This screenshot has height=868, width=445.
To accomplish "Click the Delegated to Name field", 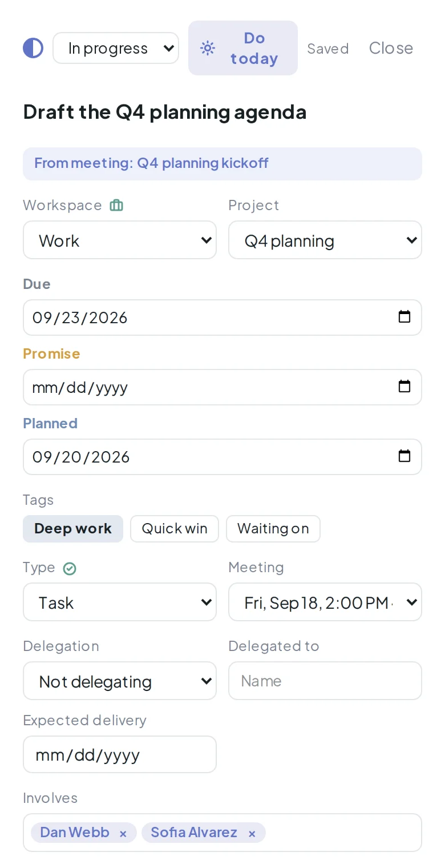I will pos(325,681).
